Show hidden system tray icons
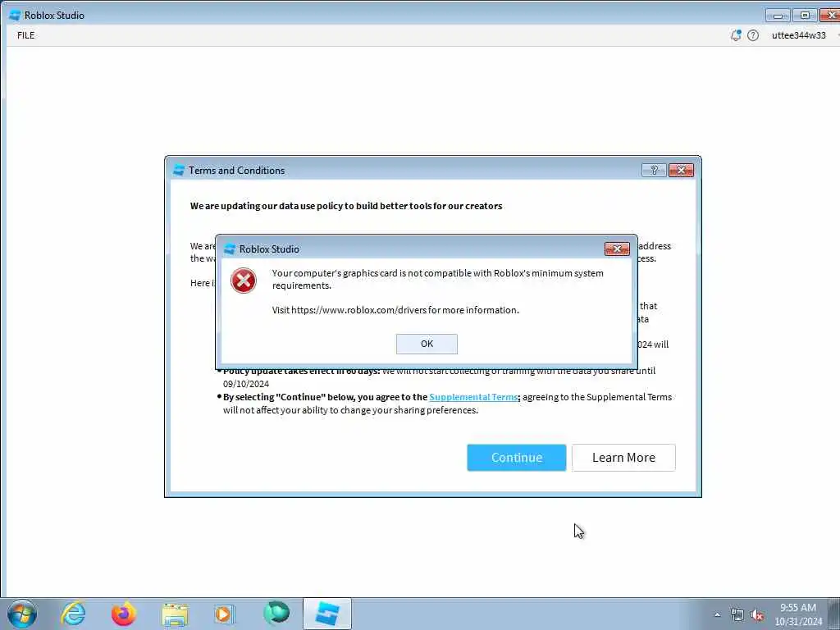Viewport: 840px width, 630px height. click(717, 614)
